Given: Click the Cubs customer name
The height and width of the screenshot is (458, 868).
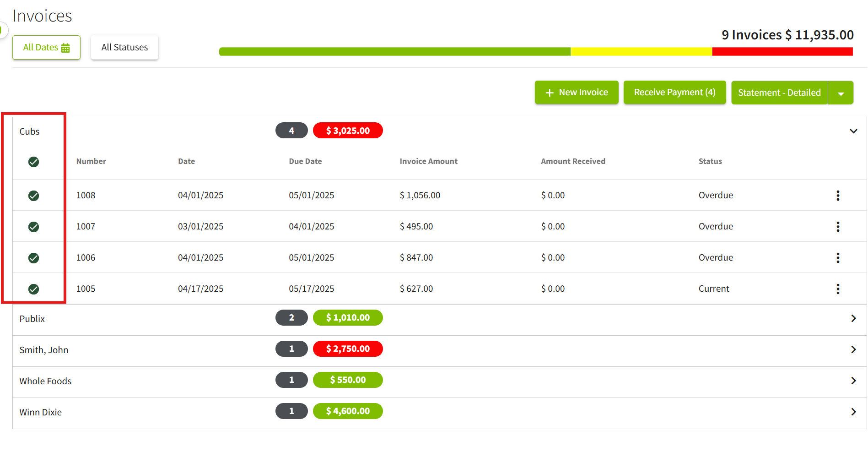Looking at the screenshot, I should [29, 131].
